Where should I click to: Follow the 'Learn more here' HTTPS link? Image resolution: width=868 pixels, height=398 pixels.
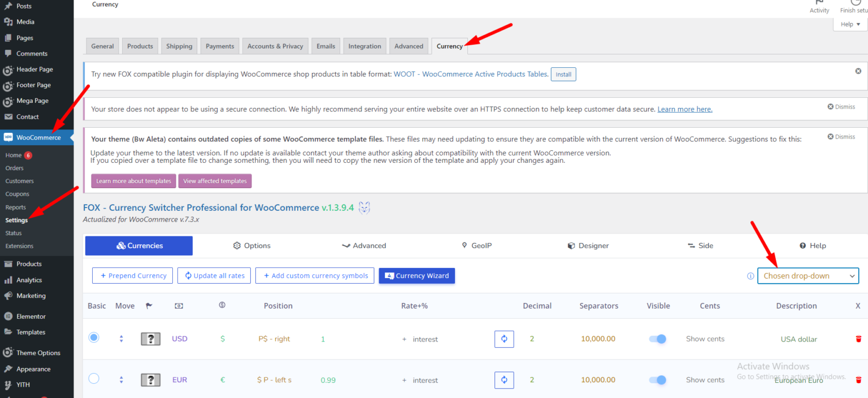coord(685,109)
